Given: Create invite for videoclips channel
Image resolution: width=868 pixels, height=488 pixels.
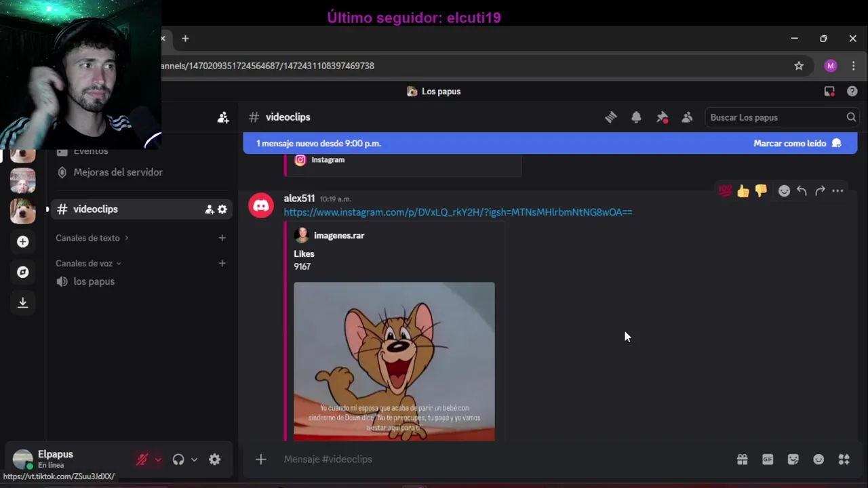Looking at the screenshot, I should [210, 209].
